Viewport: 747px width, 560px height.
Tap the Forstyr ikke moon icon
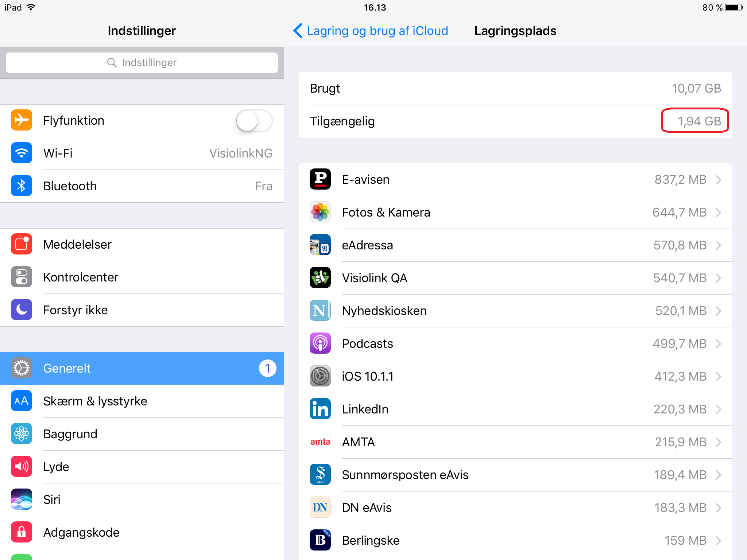(x=22, y=310)
